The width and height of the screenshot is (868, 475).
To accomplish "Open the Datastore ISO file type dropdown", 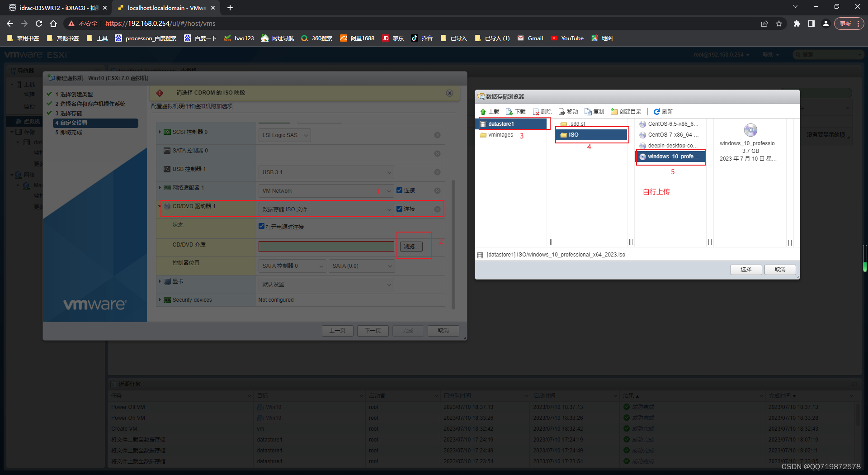I will coord(326,209).
